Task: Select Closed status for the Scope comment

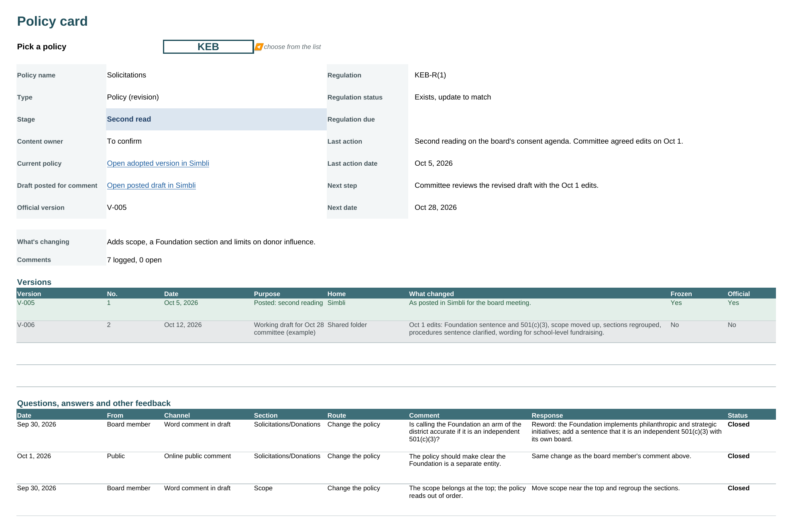Action: point(738,488)
